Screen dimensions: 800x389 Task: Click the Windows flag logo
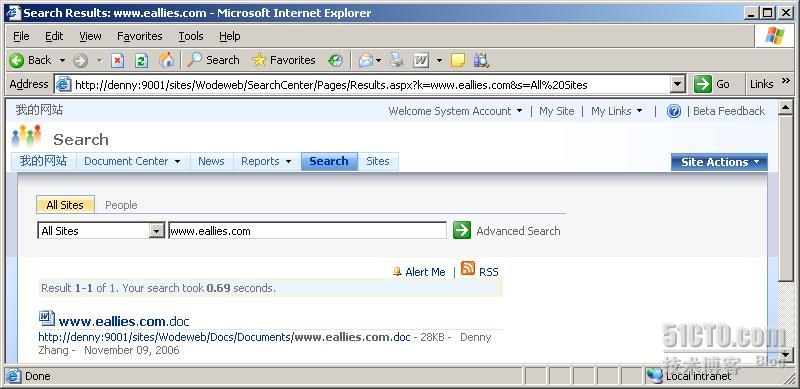click(x=774, y=36)
